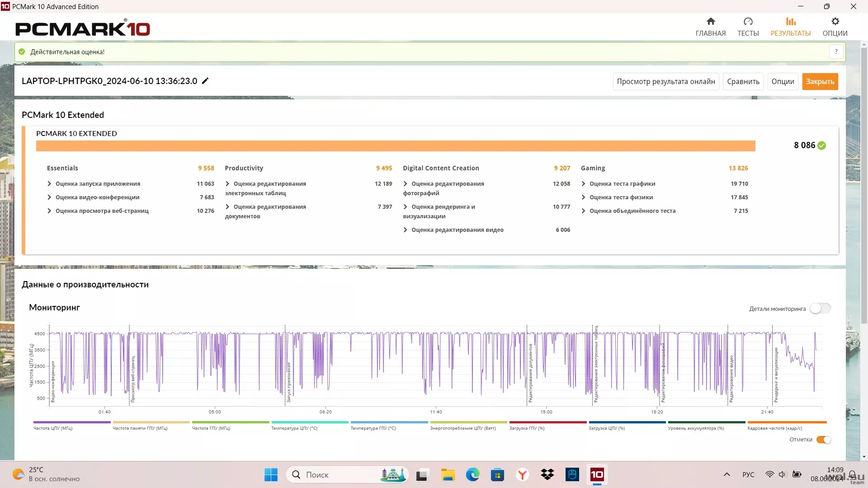
Task: Open the Windows Start menu
Action: coord(271,474)
